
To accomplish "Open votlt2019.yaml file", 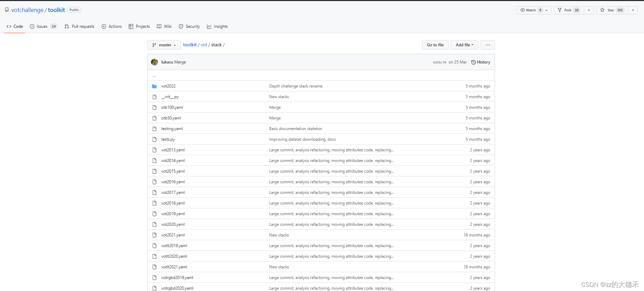I will 174,246.
